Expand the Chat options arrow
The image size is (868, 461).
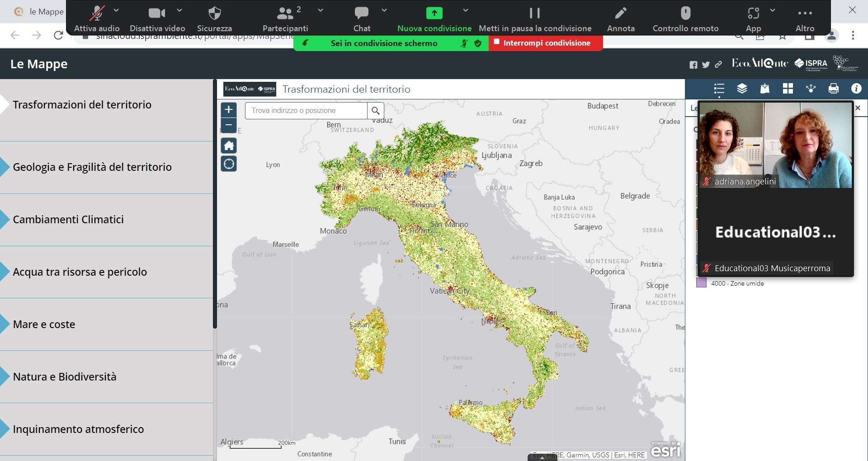click(x=384, y=10)
